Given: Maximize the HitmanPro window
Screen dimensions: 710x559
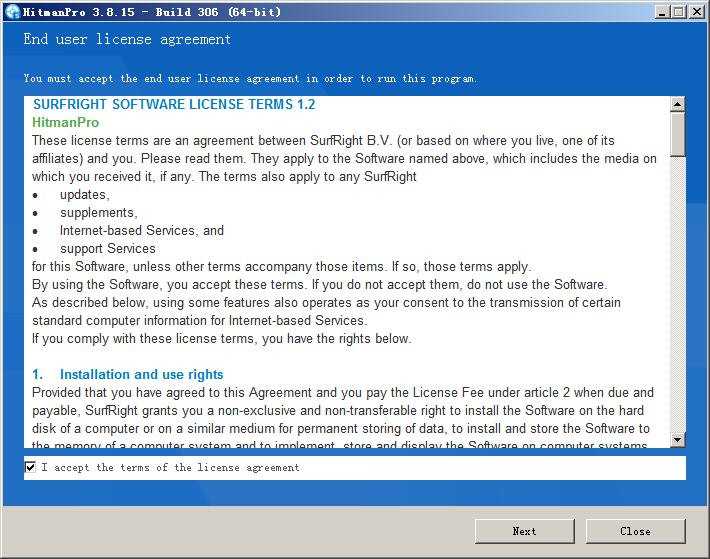Looking at the screenshot, I should tap(678, 12).
